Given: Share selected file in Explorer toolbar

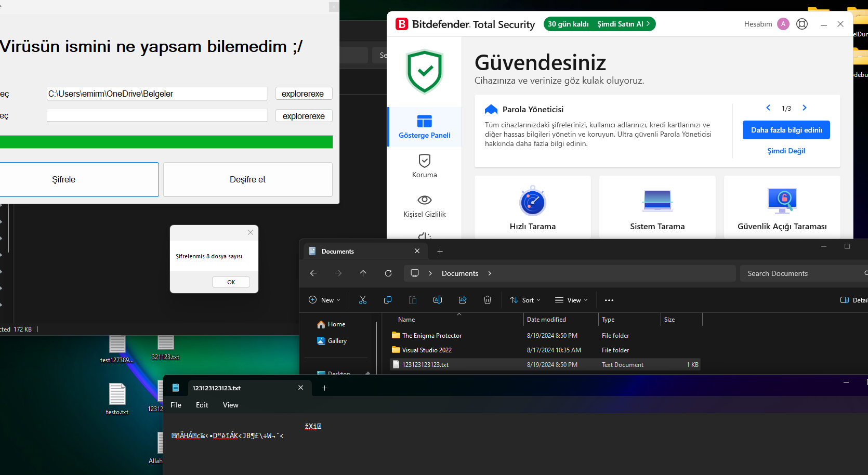Looking at the screenshot, I should 463,300.
